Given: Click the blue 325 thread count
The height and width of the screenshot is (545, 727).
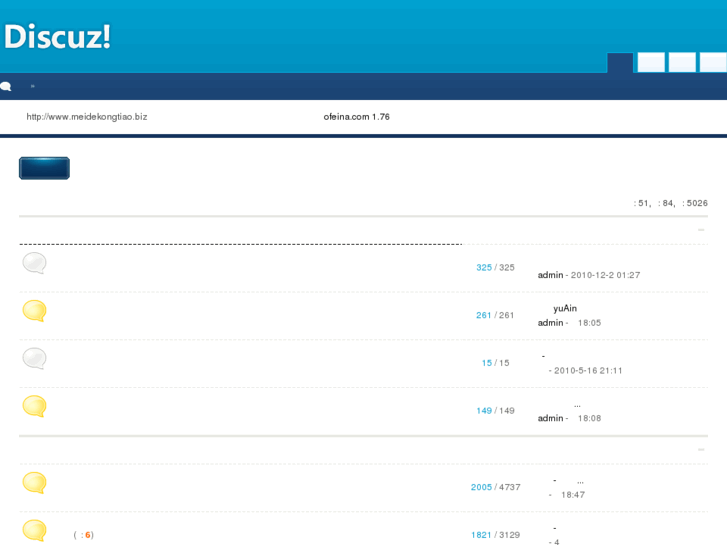Looking at the screenshot, I should point(484,268).
